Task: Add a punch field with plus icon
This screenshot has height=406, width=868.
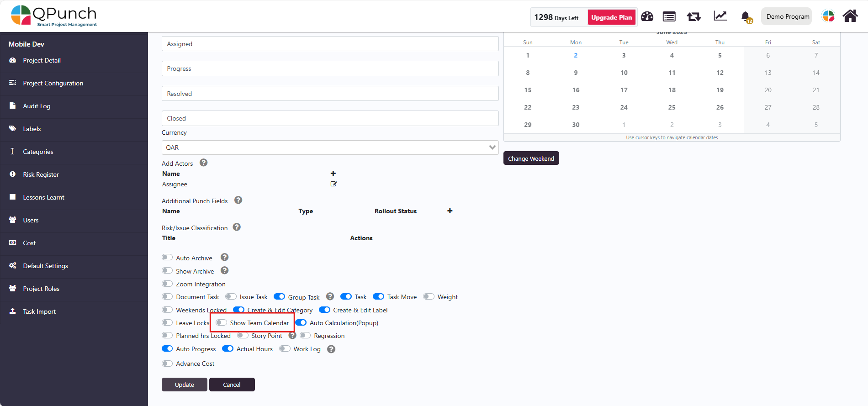Action: [x=450, y=211]
